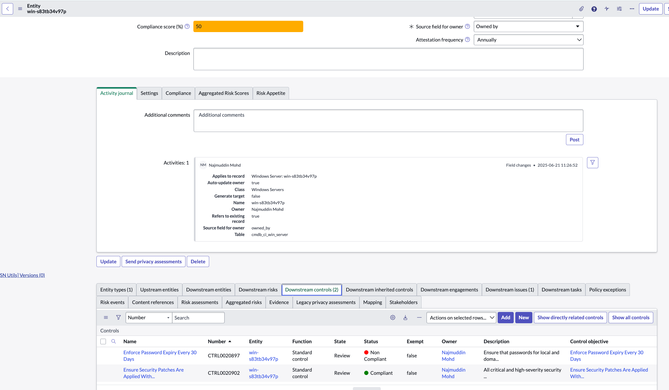This screenshot has height=390, width=669.
Task: Click the help circle icon in header
Action: 594,9
